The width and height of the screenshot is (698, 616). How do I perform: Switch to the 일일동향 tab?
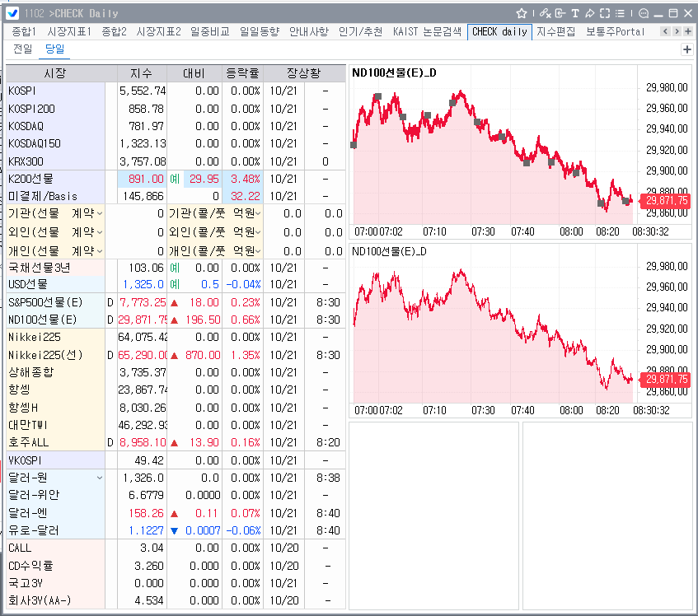click(259, 31)
